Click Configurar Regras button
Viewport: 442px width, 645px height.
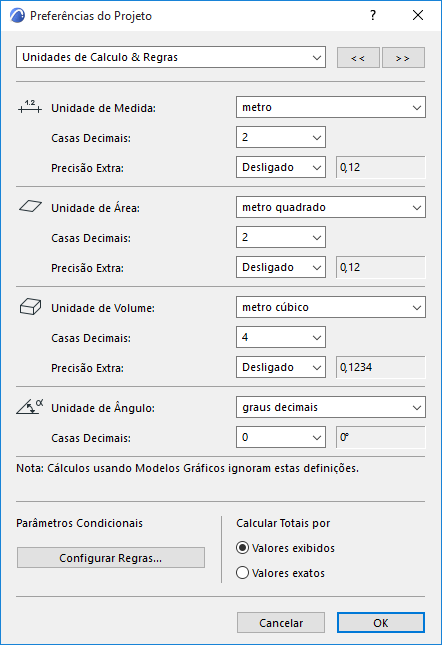coord(111,558)
